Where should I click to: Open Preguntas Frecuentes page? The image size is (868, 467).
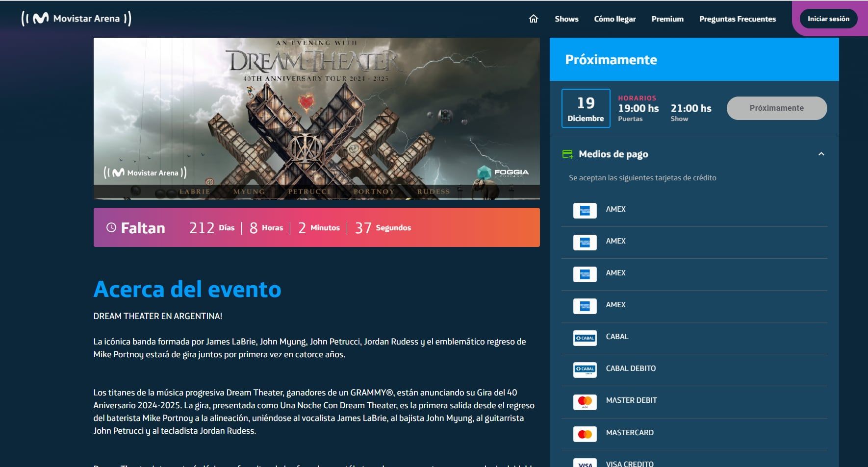(x=737, y=19)
